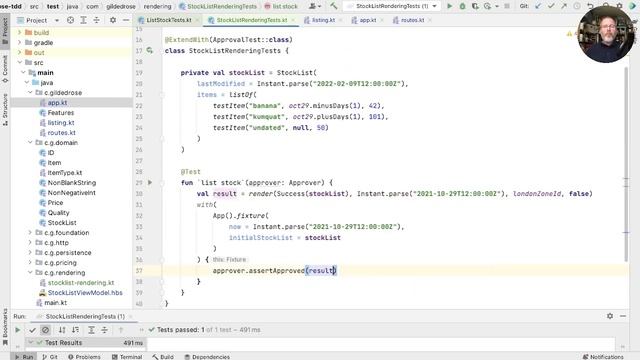This screenshot has height=360, width=640.
Task: Open the Dependencies tool window
Action: pyautogui.click(x=207, y=357)
